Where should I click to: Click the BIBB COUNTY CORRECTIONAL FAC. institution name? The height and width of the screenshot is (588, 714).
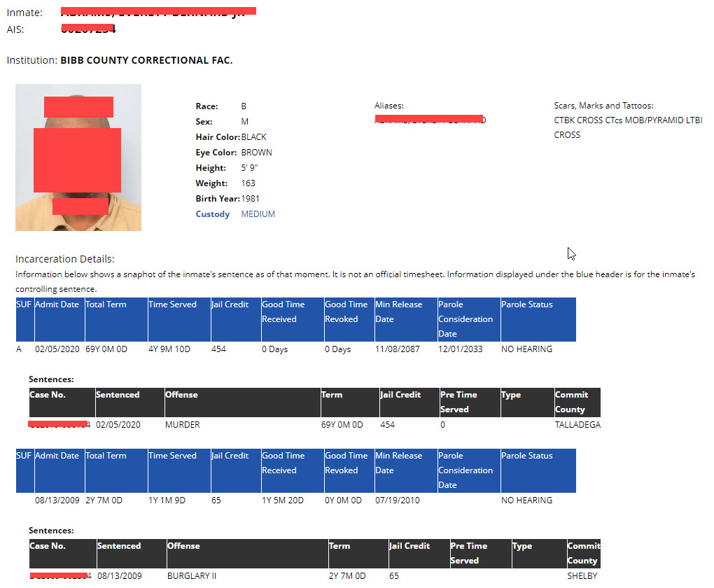pyautogui.click(x=146, y=60)
